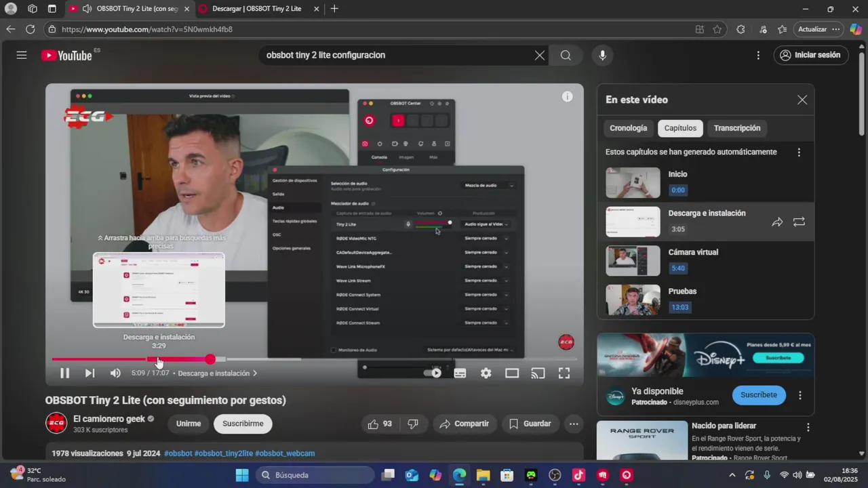Click the 13:03 Pruebas timestamp

pyautogui.click(x=679, y=307)
